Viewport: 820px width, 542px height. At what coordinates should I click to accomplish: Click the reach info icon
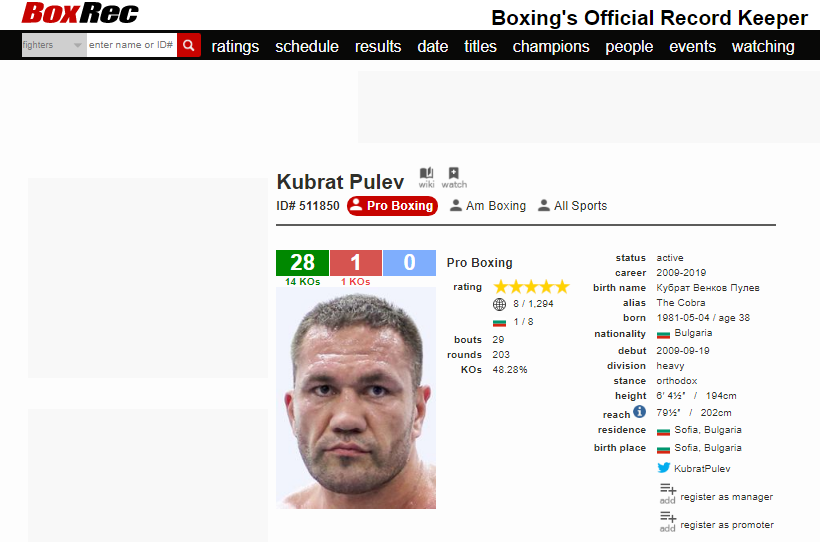coord(640,412)
